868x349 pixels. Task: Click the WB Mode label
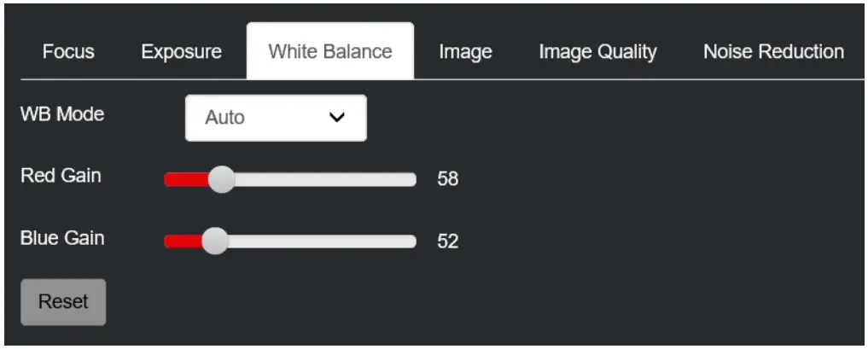pos(62,114)
